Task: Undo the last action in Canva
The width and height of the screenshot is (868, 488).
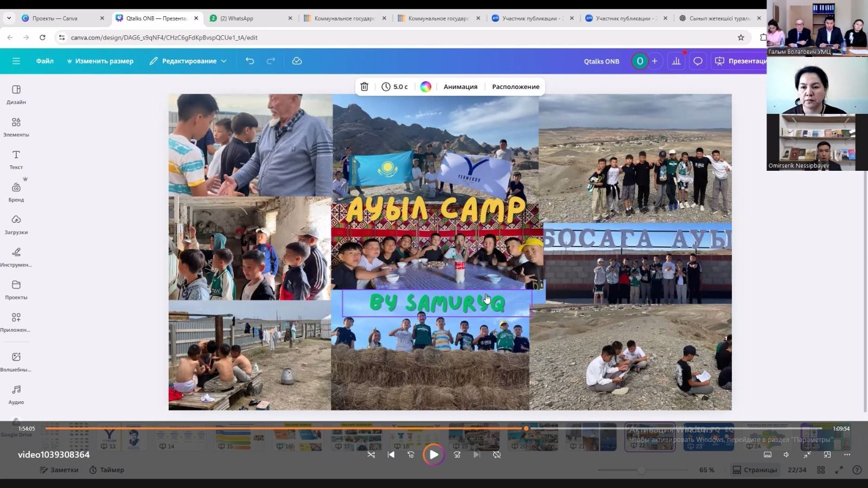Action: [250, 61]
